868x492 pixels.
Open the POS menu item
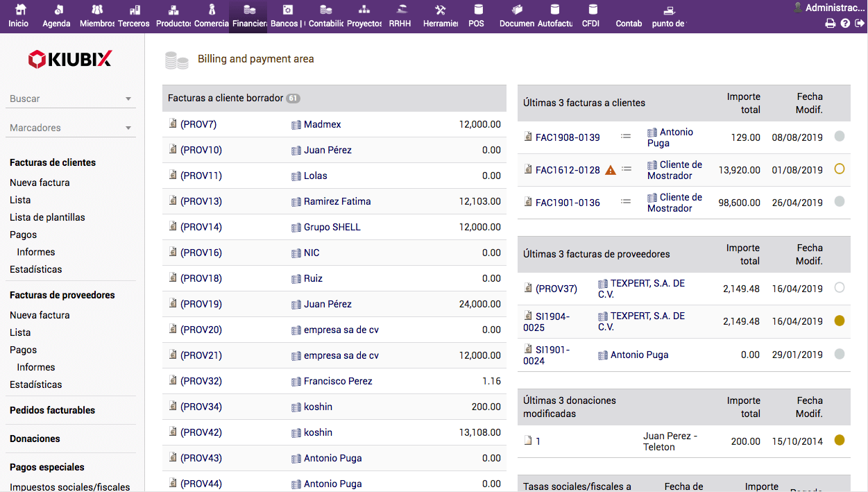[477, 16]
